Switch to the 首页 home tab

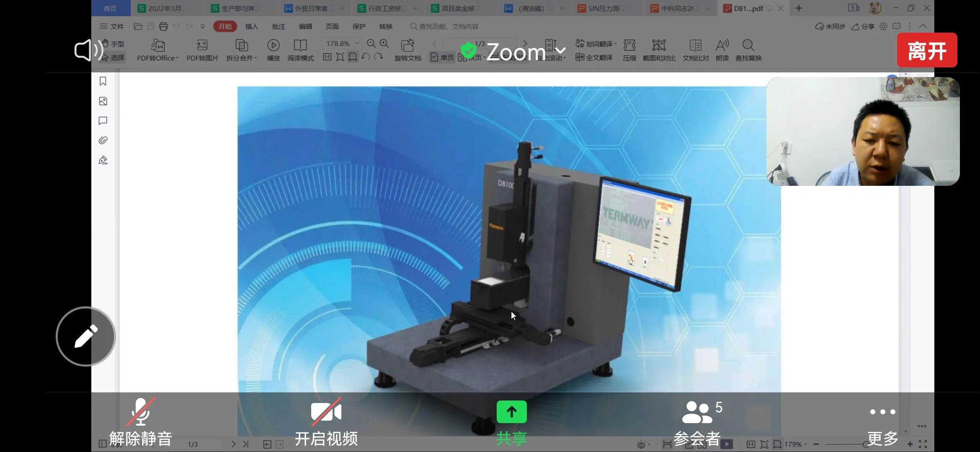(x=110, y=8)
